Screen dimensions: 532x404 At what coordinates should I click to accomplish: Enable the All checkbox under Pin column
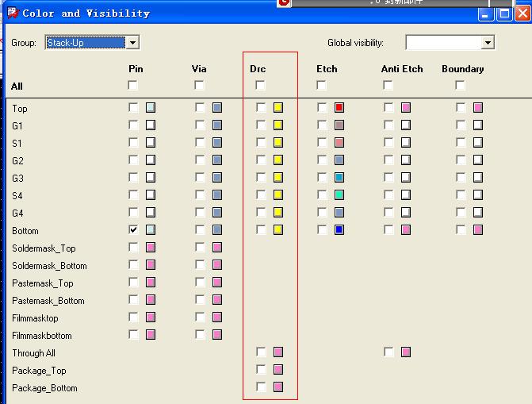(133, 85)
